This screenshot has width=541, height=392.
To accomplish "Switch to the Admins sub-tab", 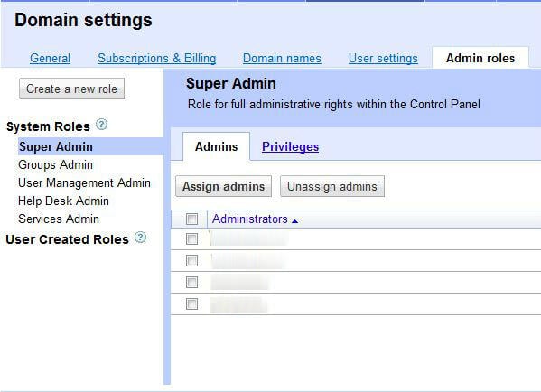I will 217,146.
